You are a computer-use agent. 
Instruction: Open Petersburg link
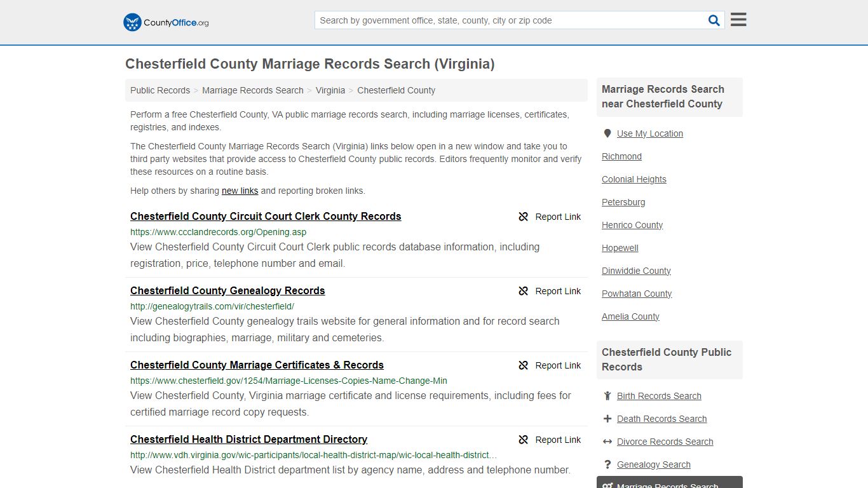click(623, 202)
